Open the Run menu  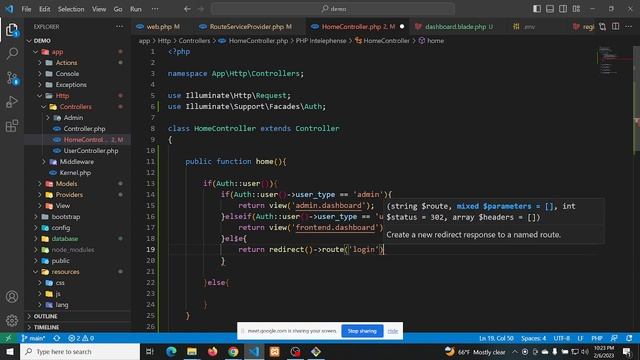pos(136,9)
